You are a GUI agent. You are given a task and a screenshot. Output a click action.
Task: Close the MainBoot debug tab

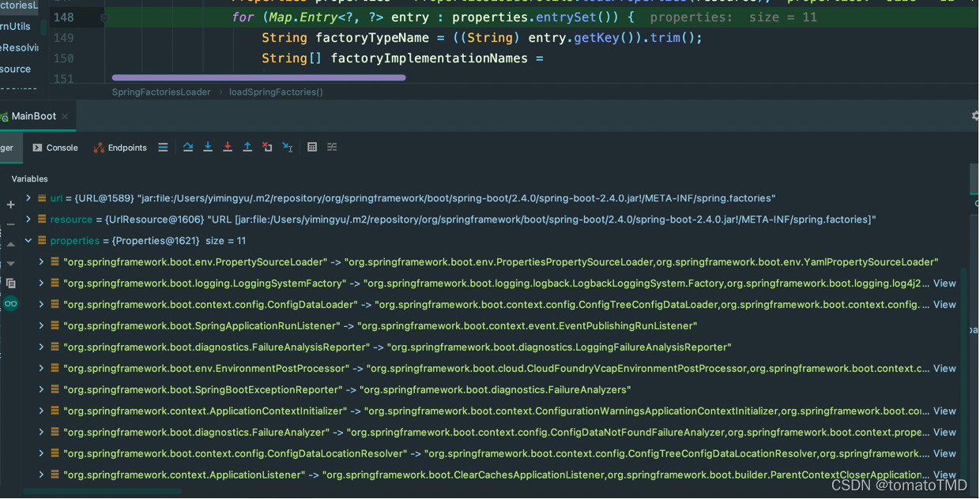pos(65,117)
